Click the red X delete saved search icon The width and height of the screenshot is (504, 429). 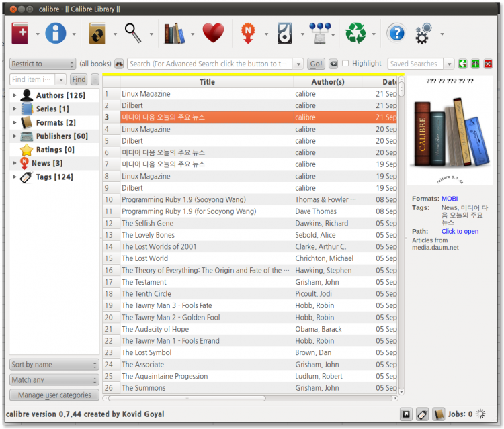[489, 64]
